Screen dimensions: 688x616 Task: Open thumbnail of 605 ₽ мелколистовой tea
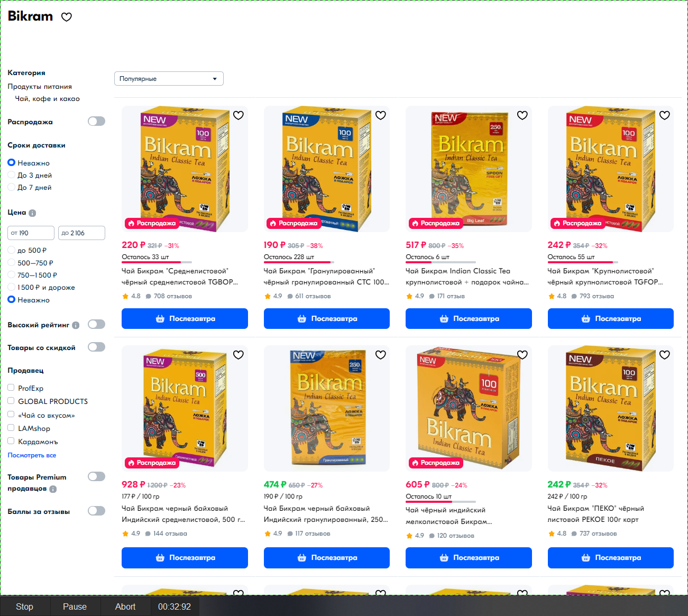[x=469, y=408]
